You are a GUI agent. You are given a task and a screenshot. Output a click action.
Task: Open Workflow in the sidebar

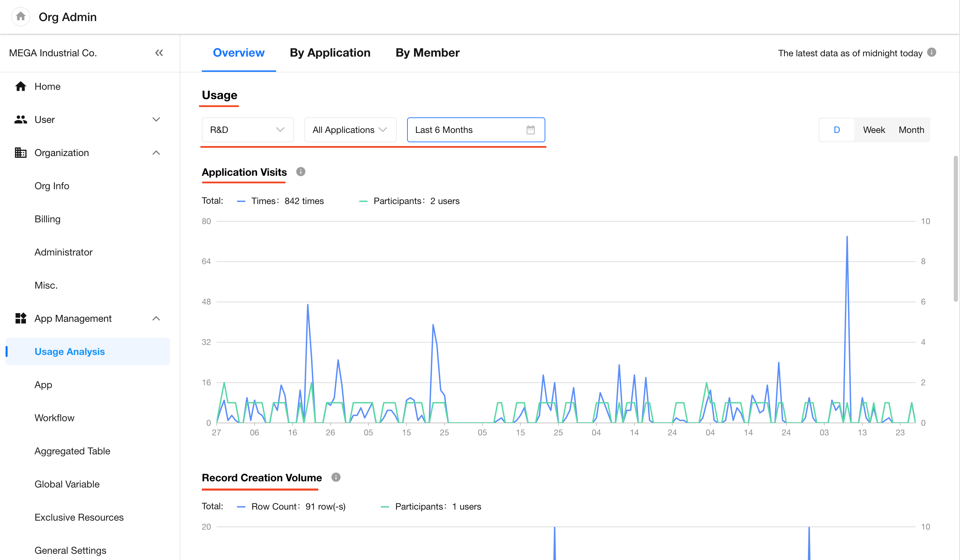(54, 418)
